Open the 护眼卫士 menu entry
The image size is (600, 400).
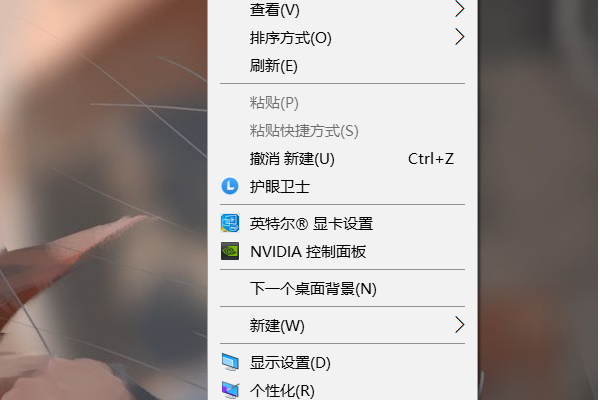(342, 186)
